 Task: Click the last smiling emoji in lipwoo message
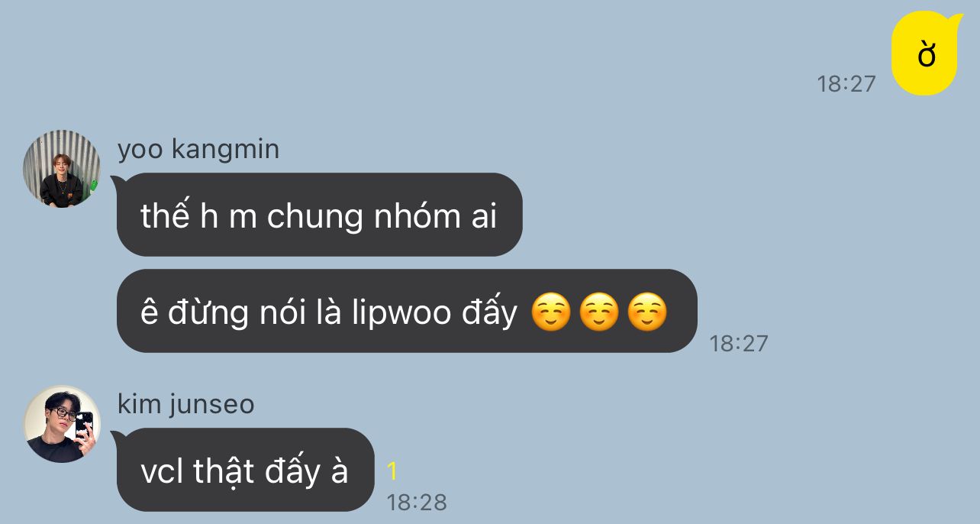[x=647, y=313]
